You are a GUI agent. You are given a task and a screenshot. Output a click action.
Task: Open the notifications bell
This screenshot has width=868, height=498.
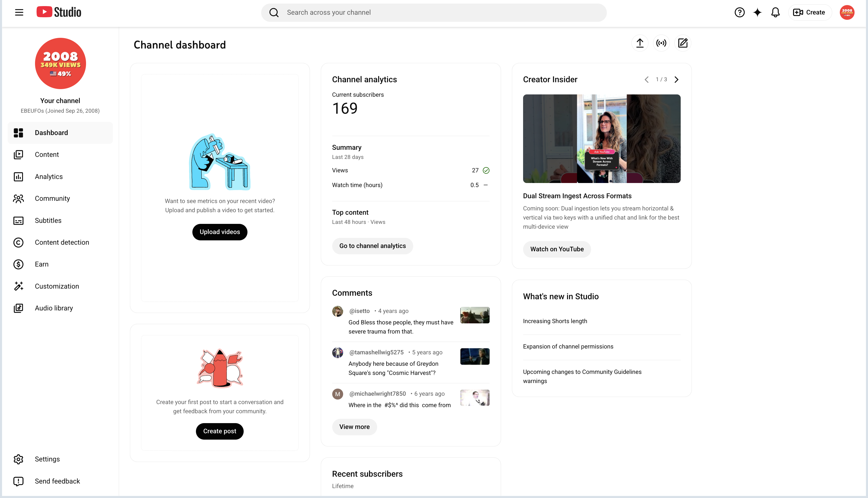tap(775, 12)
